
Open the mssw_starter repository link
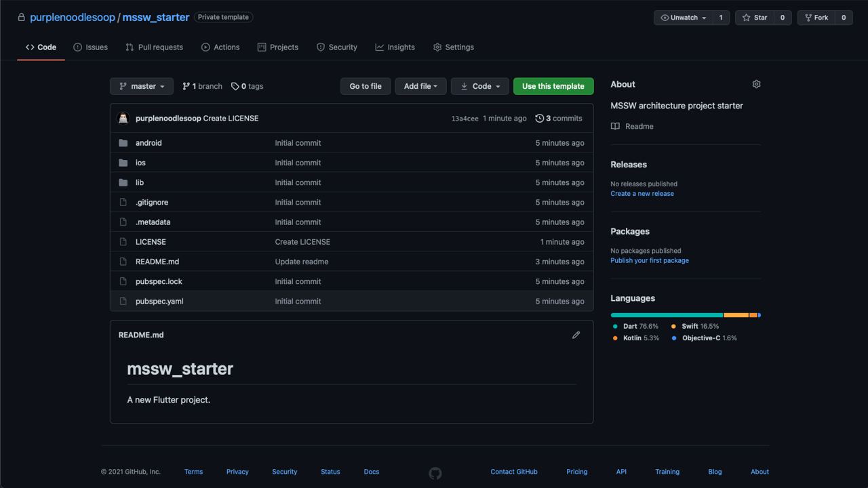click(x=156, y=18)
